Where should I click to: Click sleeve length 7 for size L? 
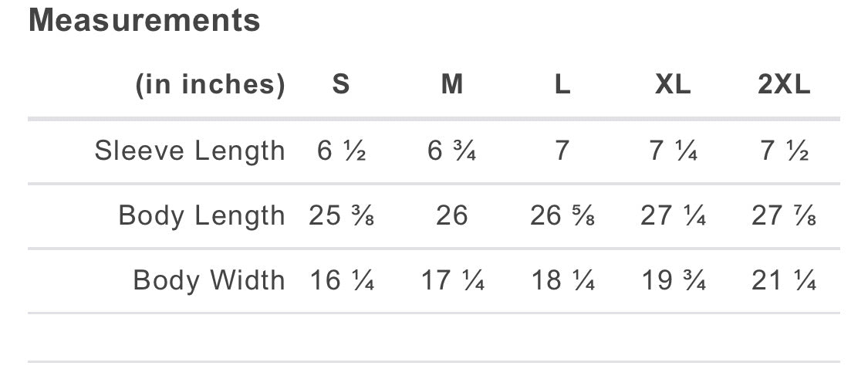tap(562, 151)
